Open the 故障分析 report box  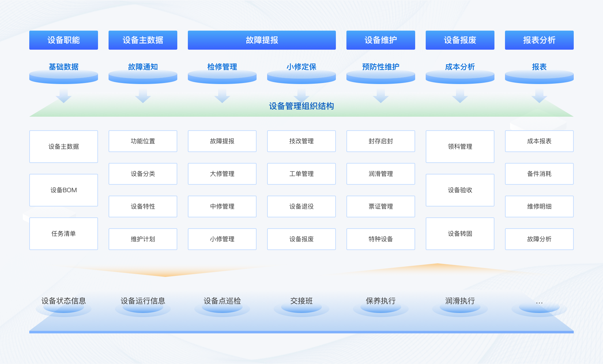tap(539, 239)
